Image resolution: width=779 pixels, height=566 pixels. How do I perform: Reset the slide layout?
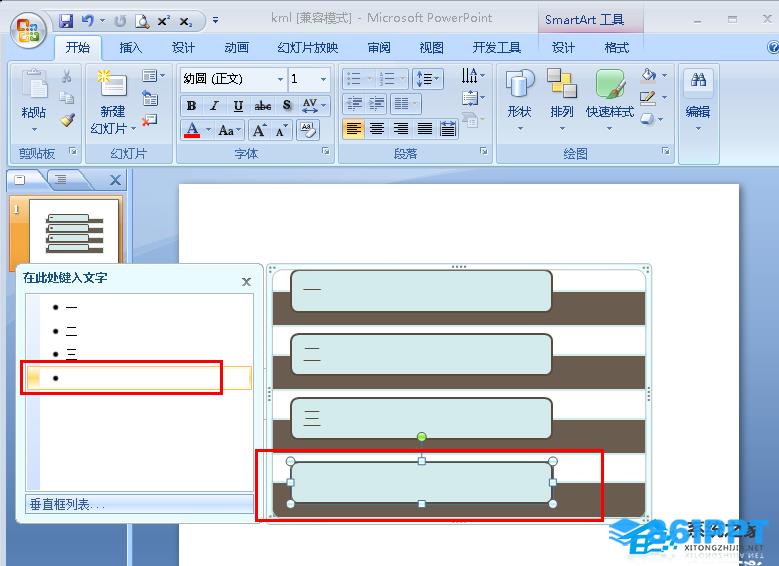click(150, 98)
